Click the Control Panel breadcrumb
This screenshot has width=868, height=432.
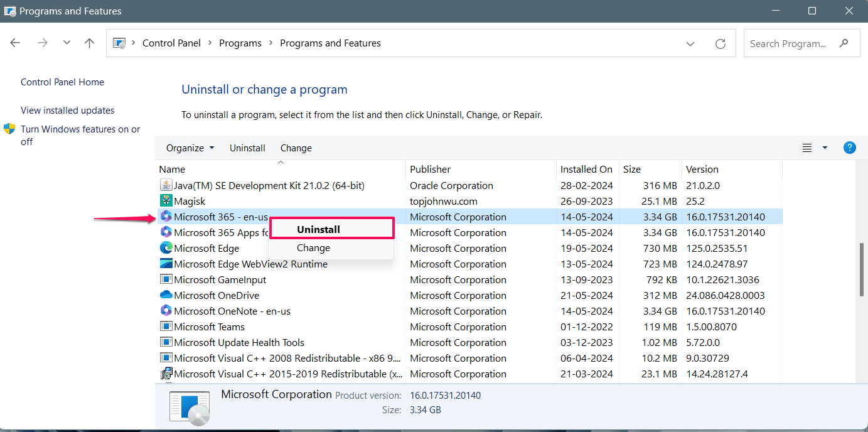[x=172, y=43]
